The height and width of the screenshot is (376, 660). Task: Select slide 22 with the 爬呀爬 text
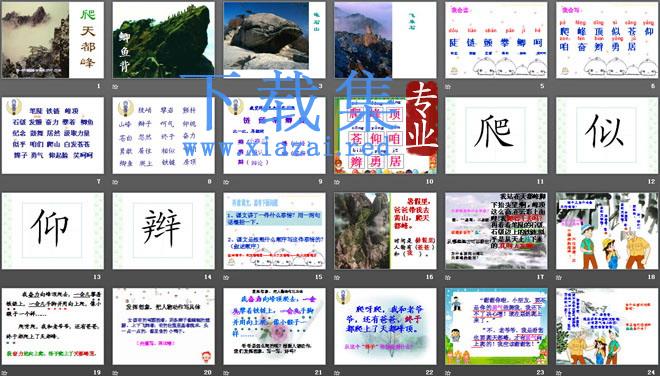[385, 326]
